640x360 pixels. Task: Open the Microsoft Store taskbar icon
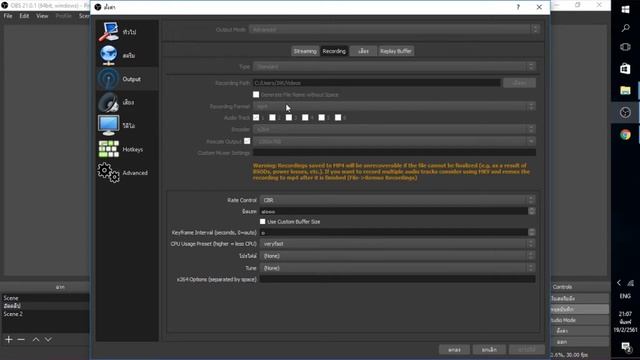[x=625, y=69]
